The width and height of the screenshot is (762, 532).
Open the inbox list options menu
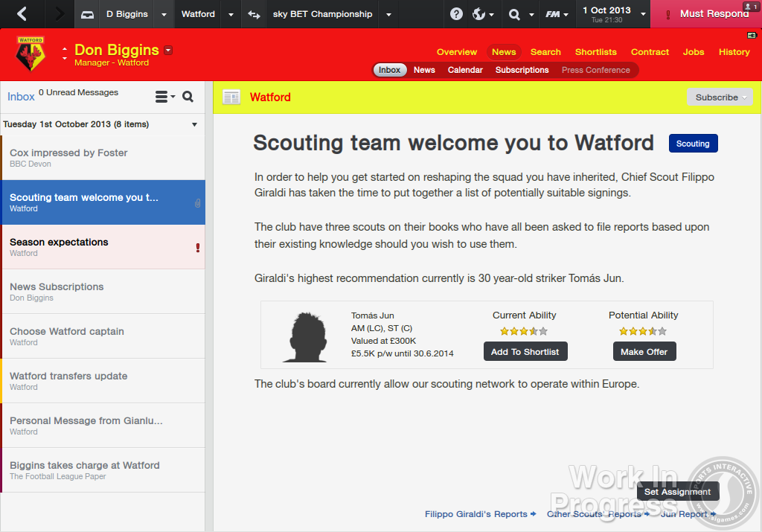164,97
